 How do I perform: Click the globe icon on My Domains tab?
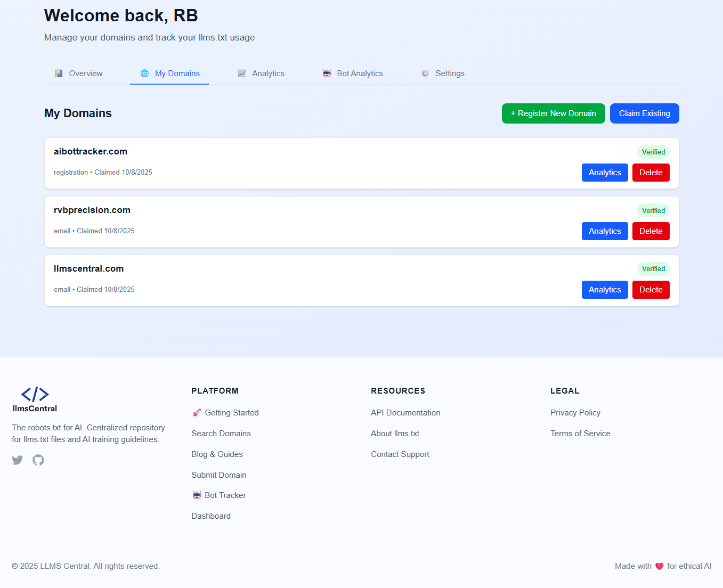(x=144, y=73)
